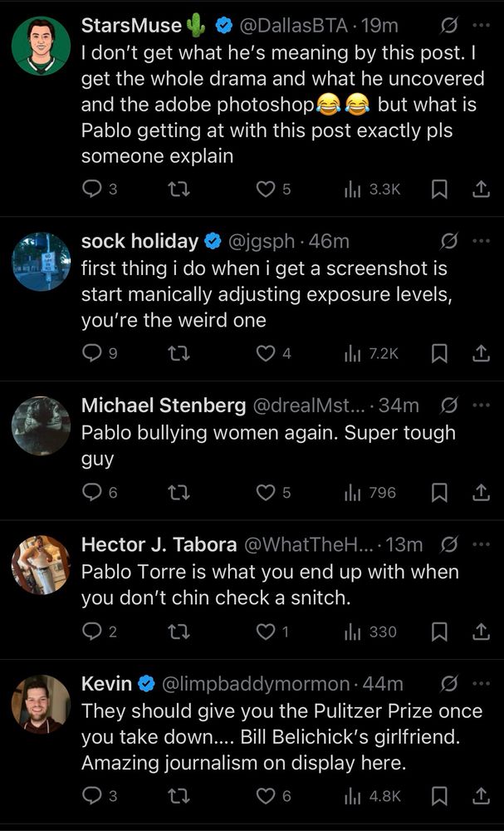Viewport: 504px width, 831px height.
Task: Open StarsMuse profile avatar
Action: coord(41,46)
